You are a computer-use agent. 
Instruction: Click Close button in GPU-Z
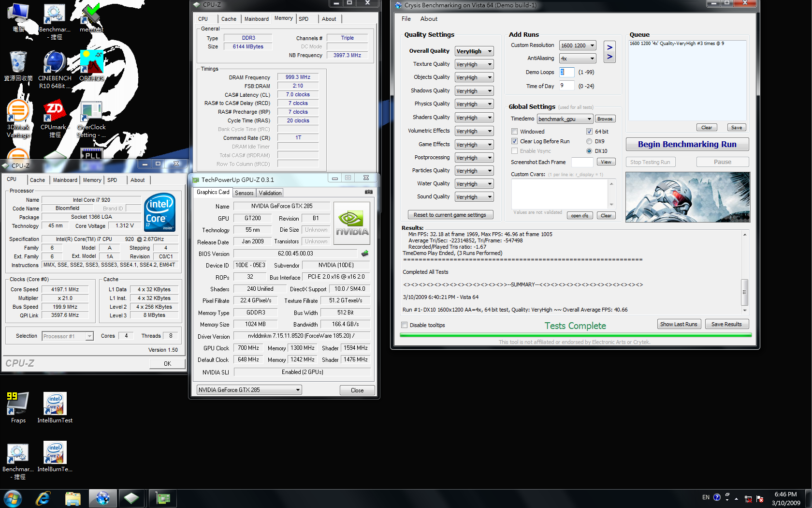click(x=357, y=390)
